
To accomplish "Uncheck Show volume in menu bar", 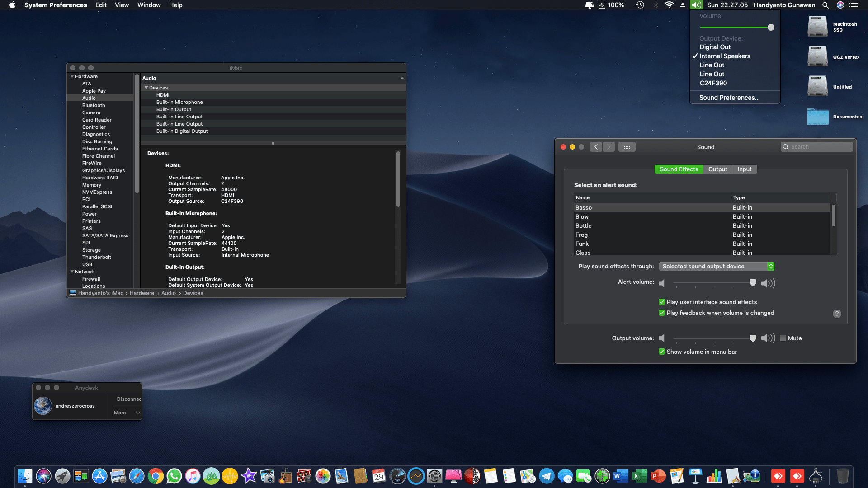I will [661, 352].
